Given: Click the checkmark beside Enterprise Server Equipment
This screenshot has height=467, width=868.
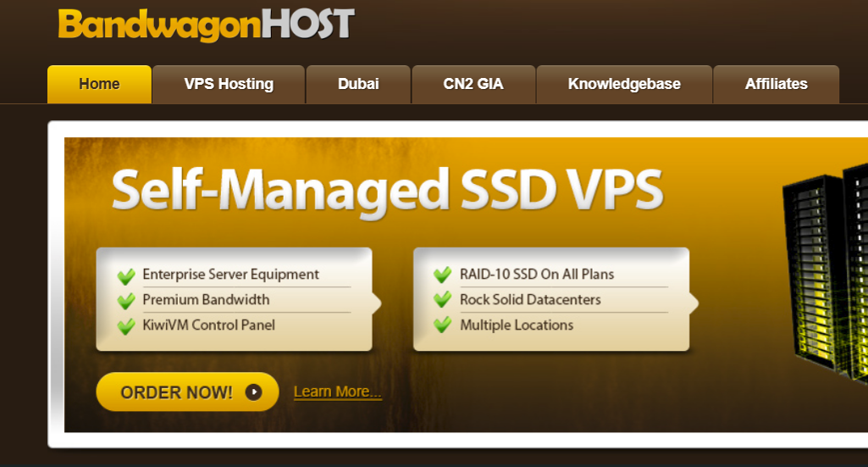Looking at the screenshot, I should (126, 275).
